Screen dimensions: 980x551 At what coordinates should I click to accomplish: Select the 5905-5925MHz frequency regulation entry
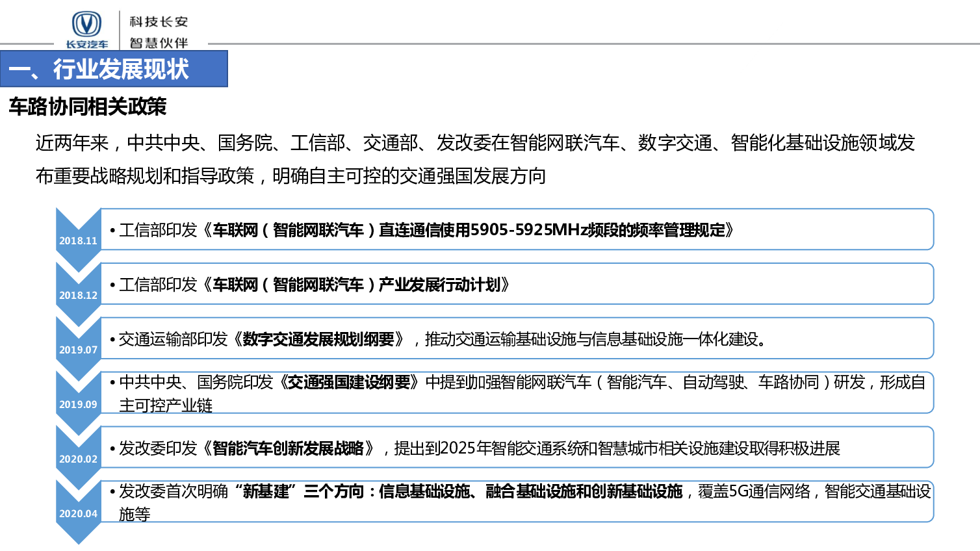coord(517,229)
